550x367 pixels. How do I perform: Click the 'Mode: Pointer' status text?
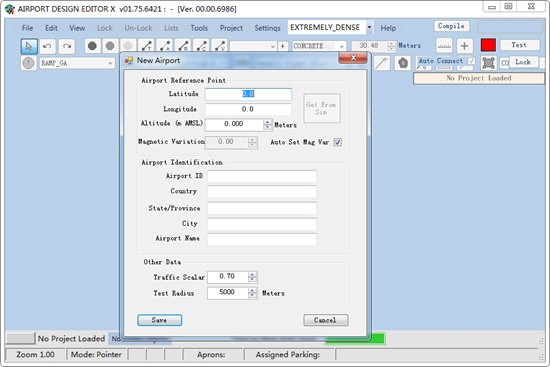coord(96,355)
